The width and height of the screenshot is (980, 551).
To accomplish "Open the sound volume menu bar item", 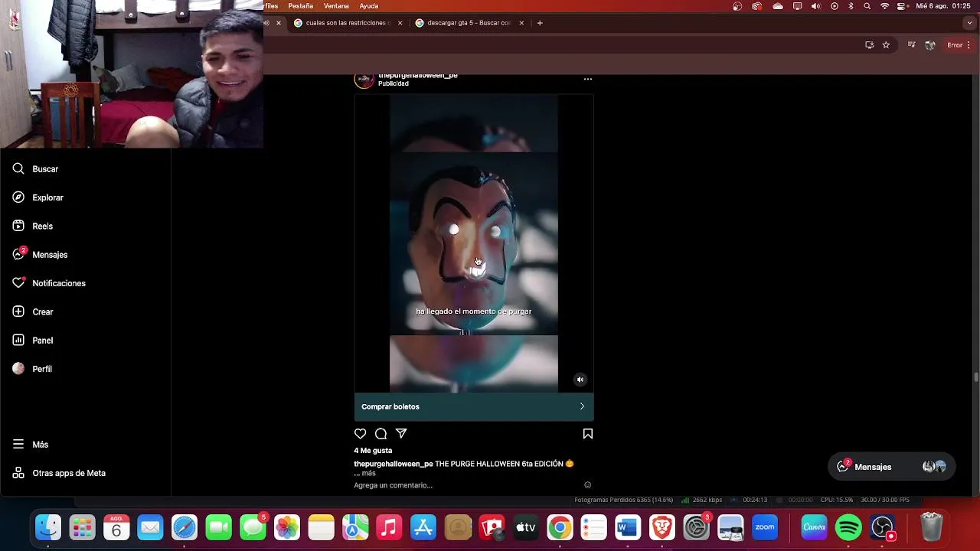I will [815, 6].
